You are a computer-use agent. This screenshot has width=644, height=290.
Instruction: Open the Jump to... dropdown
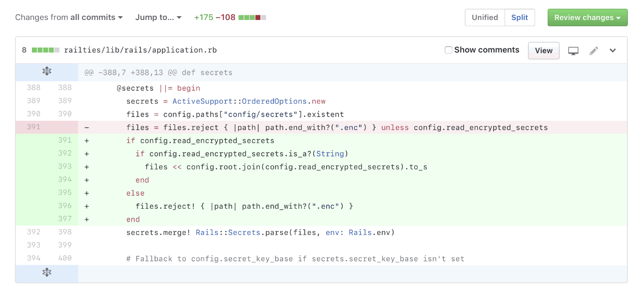click(x=158, y=18)
